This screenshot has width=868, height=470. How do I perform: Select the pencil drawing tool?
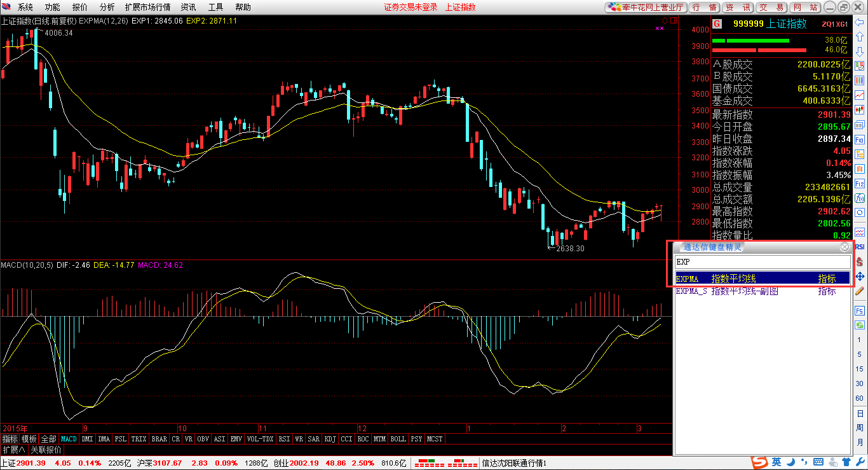(x=860, y=291)
